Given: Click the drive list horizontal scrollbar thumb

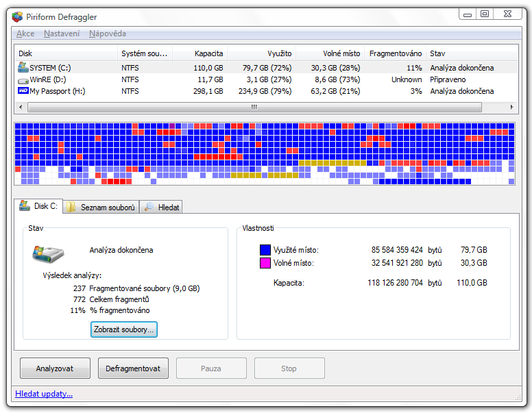Looking at the screenshot, I should point(254,107).
